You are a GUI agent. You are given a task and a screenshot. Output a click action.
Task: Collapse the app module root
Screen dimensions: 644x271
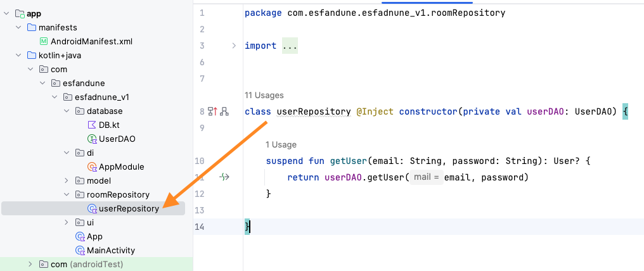tap(7, 14)
